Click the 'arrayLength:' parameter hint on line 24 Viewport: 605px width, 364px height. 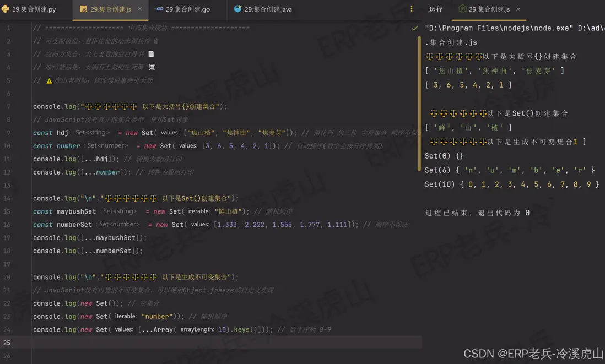(197, 329)
